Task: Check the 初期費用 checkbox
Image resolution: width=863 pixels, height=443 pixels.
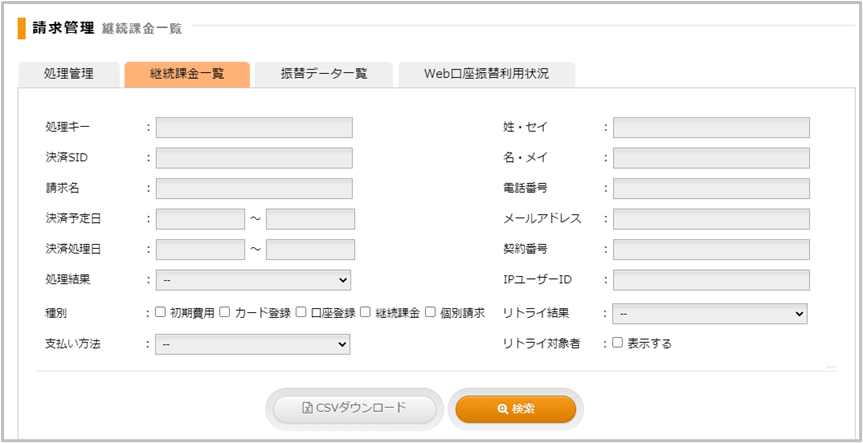Action: point(160,313)
